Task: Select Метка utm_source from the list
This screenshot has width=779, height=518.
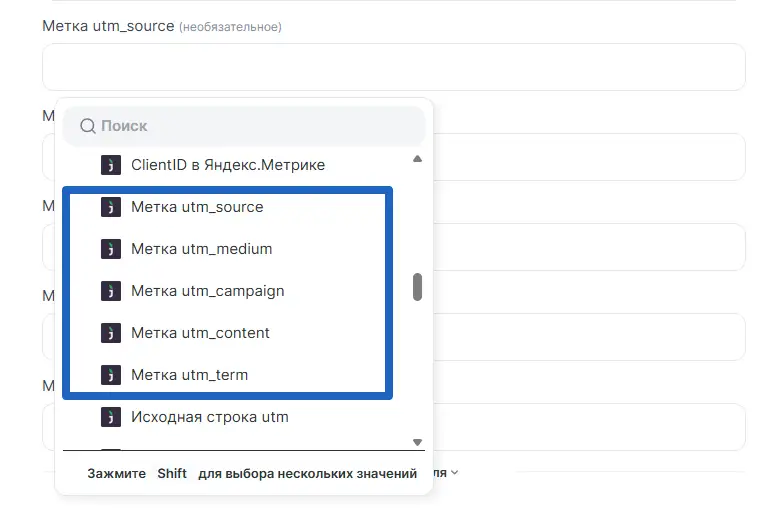Action: click(197, 207)
